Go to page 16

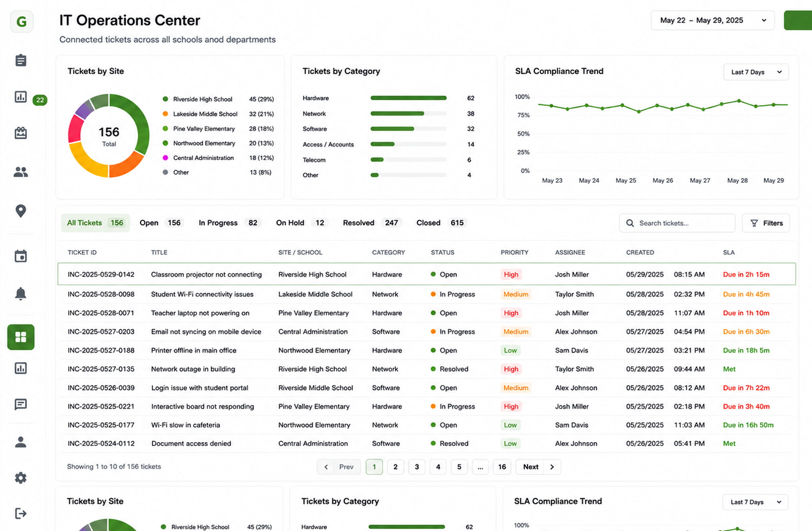[x=502, y=467]
